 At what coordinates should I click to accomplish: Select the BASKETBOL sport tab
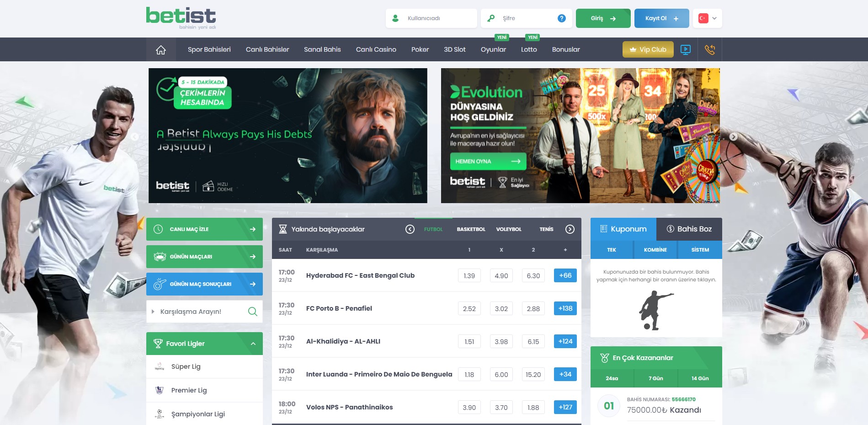[x=471, y=229]
